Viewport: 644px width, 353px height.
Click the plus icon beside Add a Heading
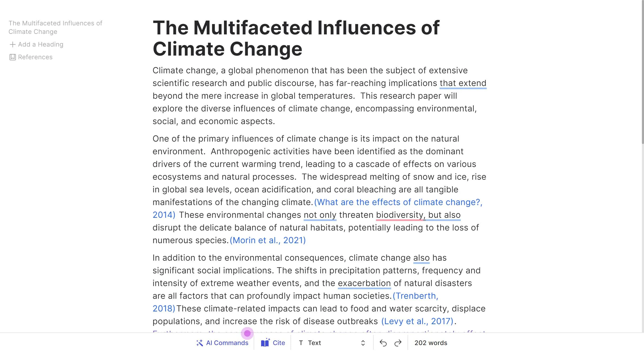point(12,44)
